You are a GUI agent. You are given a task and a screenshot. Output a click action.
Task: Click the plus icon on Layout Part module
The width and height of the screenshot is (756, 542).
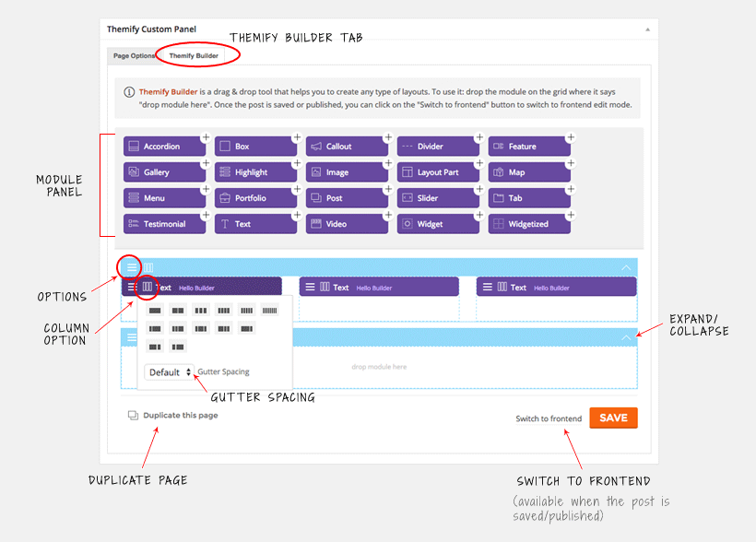point(479,163)
